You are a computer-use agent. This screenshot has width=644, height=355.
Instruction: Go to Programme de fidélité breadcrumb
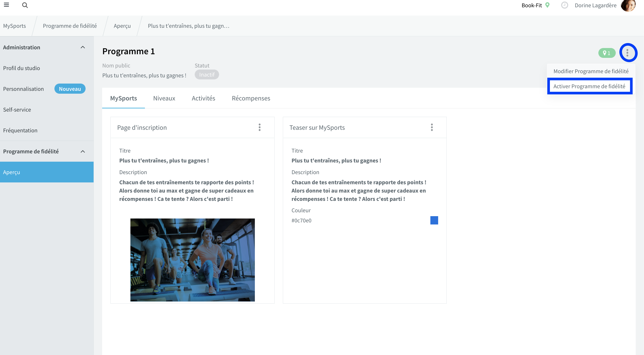click(70, 26)
